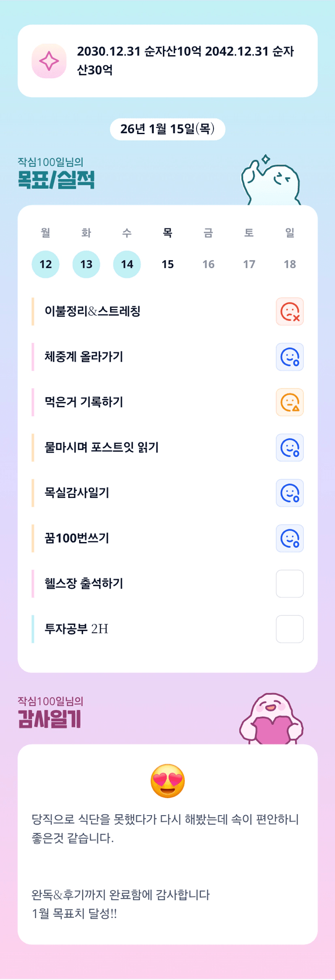The width and height of the screenshot is (335, 980).
Task: Click blue smiley status for 꿈100번쓰기
Action: (290, 538)
